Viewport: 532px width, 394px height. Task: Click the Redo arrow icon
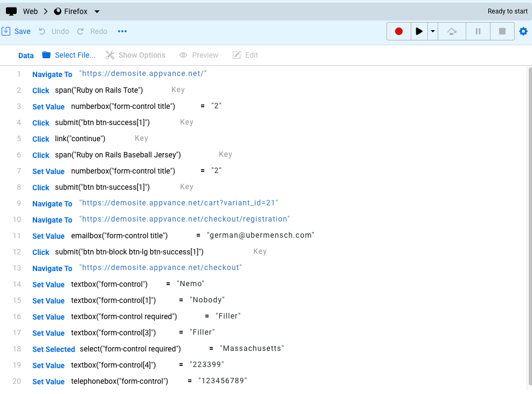80,31
